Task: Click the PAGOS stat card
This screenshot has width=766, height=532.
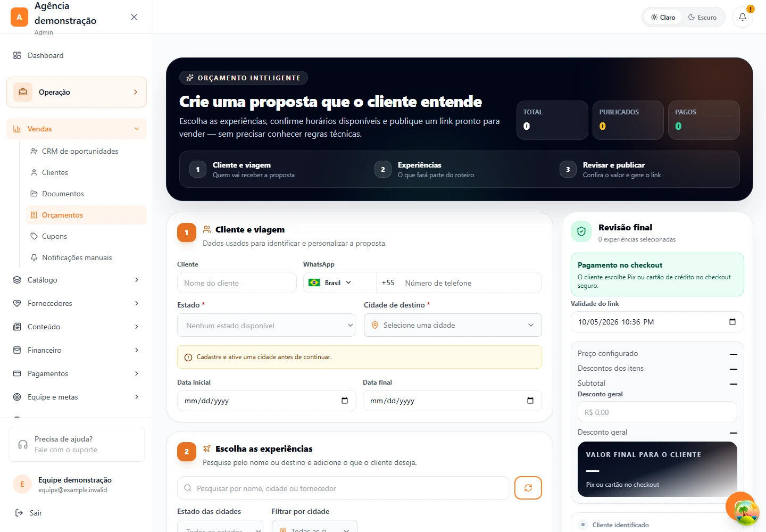Action: [x=704, y=120]
